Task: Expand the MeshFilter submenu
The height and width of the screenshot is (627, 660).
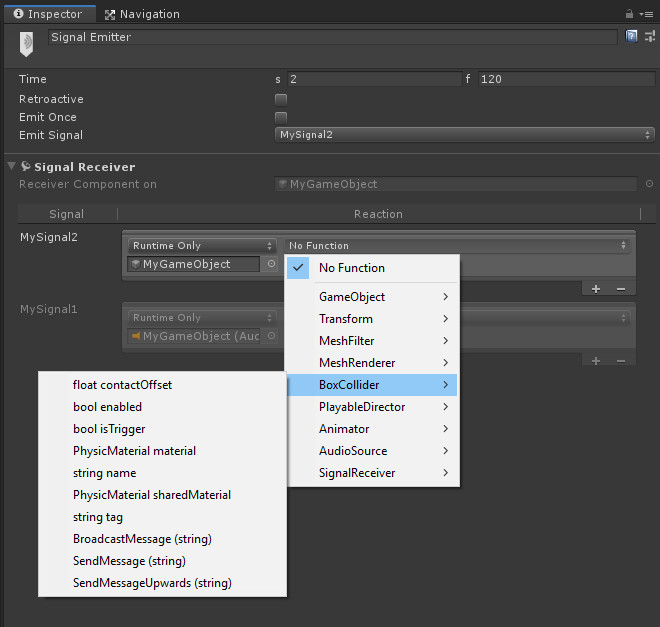Action: tap(372, 340)
